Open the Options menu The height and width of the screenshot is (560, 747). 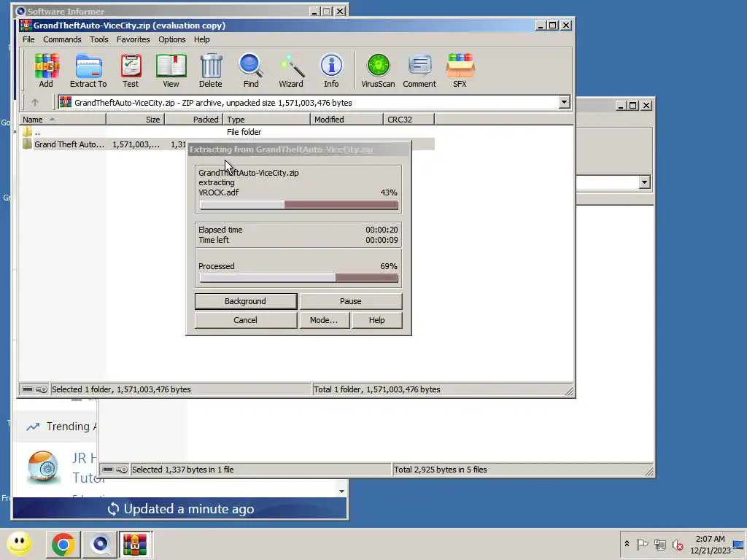tap(172, 39)
